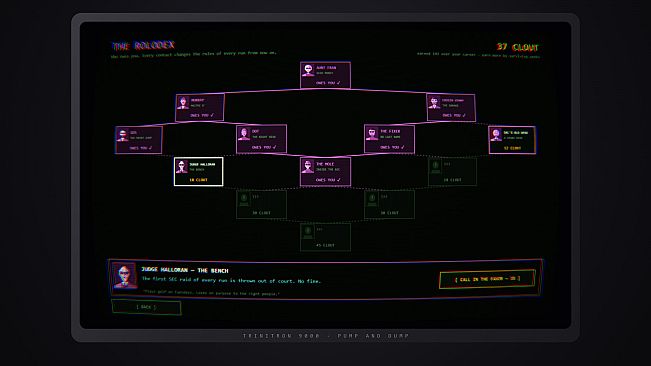The image size is (651, 366).
Task: Select the contact card costing 52 clout
Action: coord(512,140)
